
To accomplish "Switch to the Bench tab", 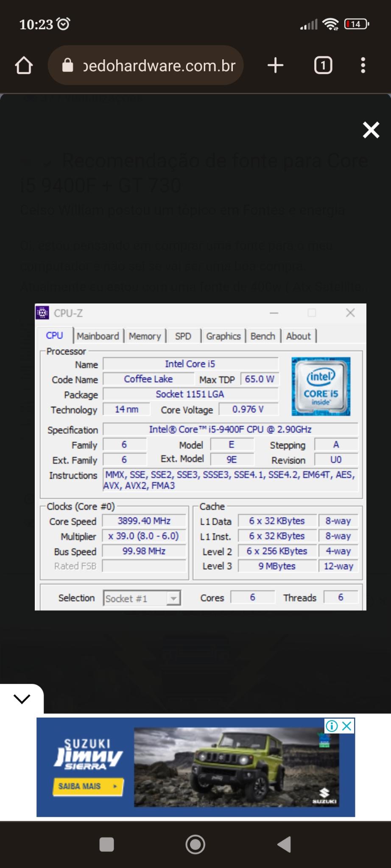I will (263, 336).
